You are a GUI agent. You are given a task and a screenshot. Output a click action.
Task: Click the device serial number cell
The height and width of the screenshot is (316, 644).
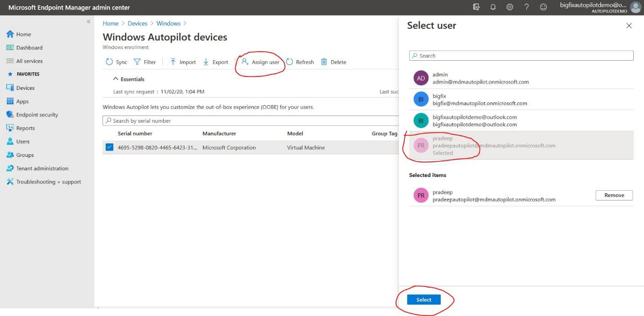(157, 147)
